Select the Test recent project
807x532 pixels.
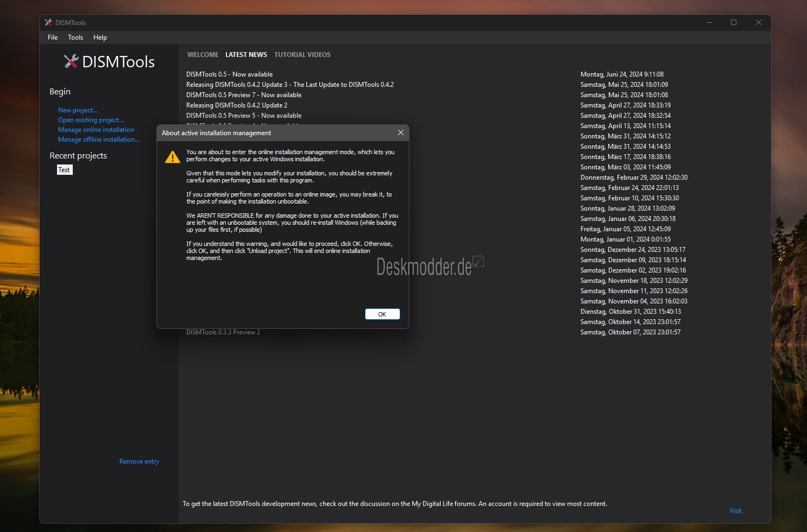pos(64,170)
